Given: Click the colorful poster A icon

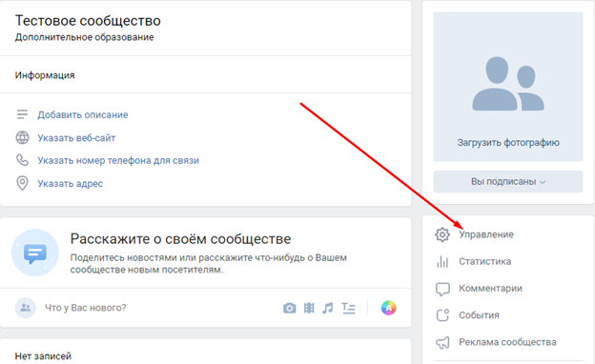Looking at the screenshot, I should 389,308.
